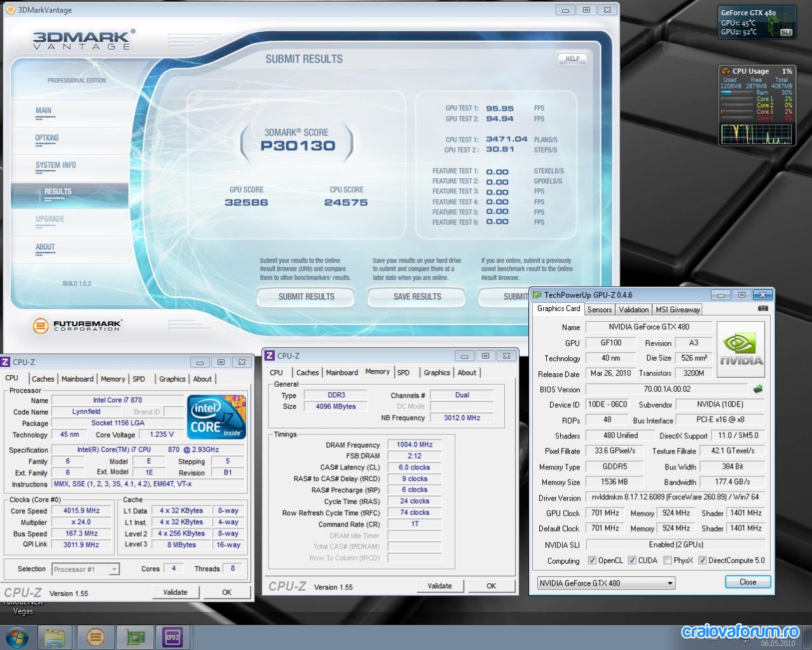Click the processor Name field in CPU-Z
The width and height of the screenshot is (812, 650).
(118, 400)
